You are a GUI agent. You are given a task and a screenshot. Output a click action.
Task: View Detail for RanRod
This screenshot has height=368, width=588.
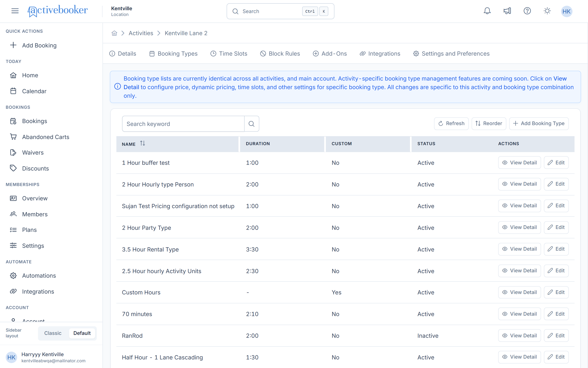point(519,336)
